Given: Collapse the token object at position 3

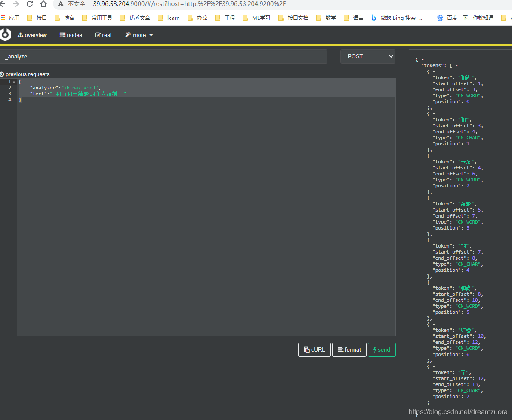Looking at the screenshot, I should pos(434,198).
